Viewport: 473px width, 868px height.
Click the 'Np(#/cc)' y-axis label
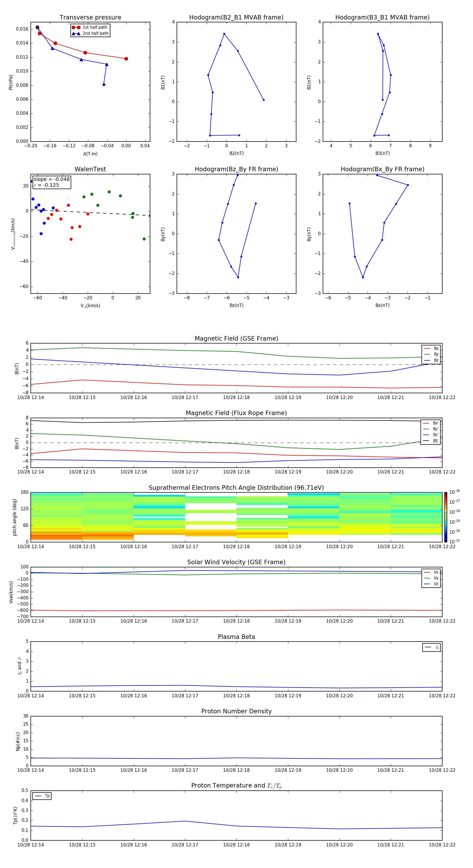(18, 741)
